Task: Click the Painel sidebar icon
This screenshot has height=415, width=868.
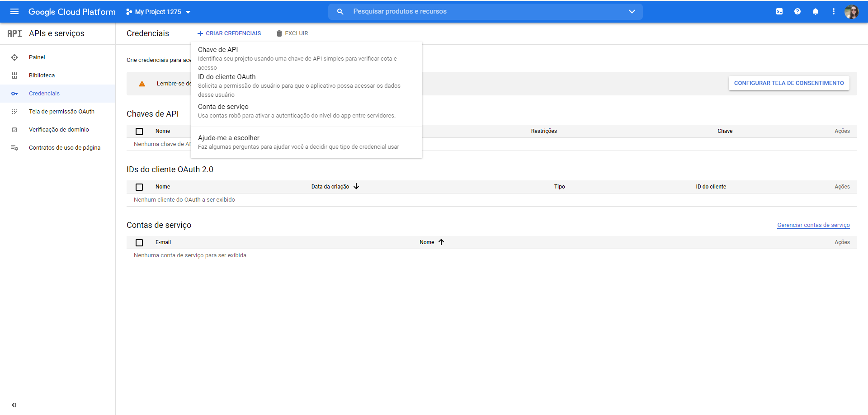Action: [14, 57]
